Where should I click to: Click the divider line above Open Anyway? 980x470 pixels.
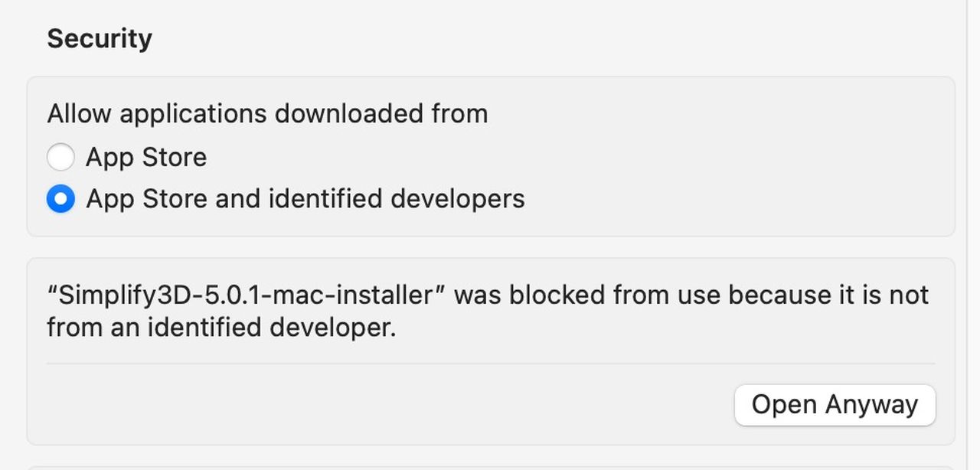pos(490,364)
